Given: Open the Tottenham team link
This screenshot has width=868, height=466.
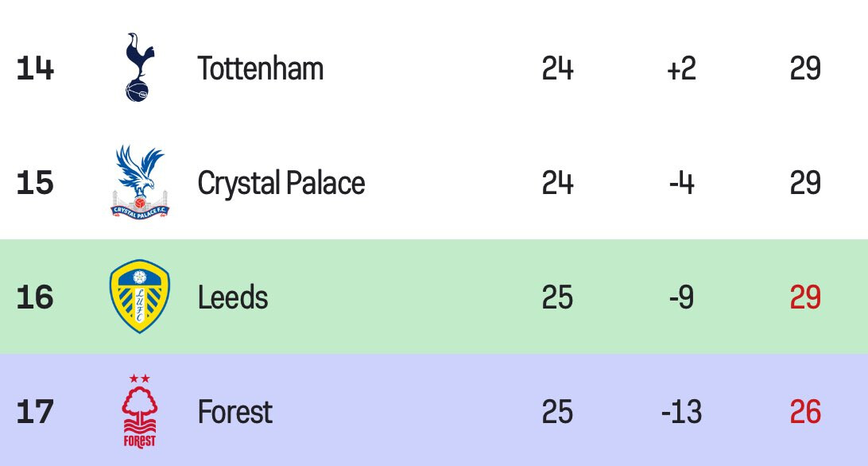Looking at the screenshot, I should coord(261,69).
